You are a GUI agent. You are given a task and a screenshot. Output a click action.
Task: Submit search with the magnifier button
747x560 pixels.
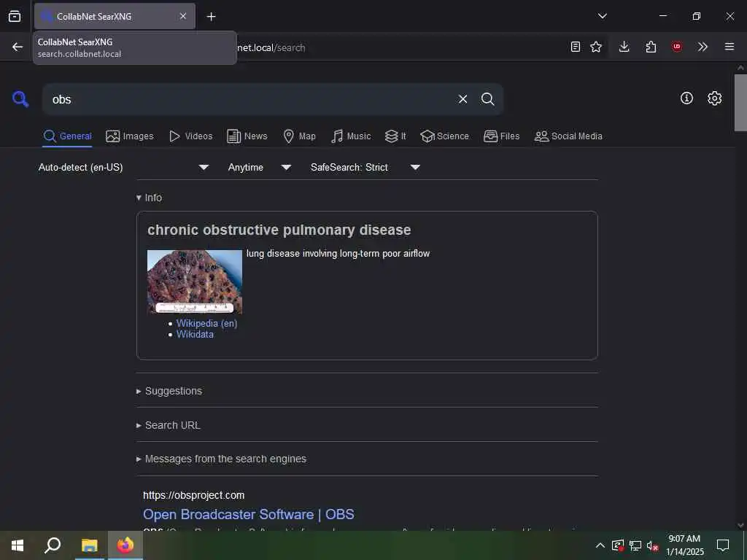[x=487, y=99]
